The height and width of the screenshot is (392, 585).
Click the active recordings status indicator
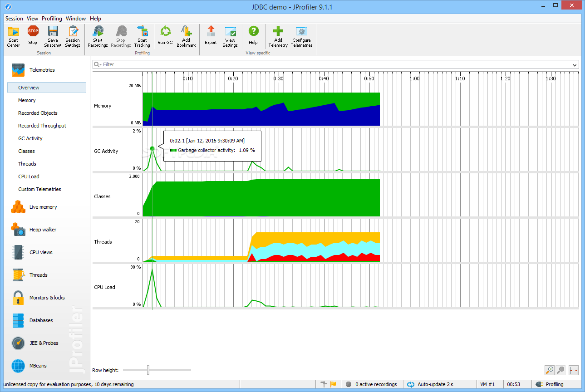coord(371,384)
